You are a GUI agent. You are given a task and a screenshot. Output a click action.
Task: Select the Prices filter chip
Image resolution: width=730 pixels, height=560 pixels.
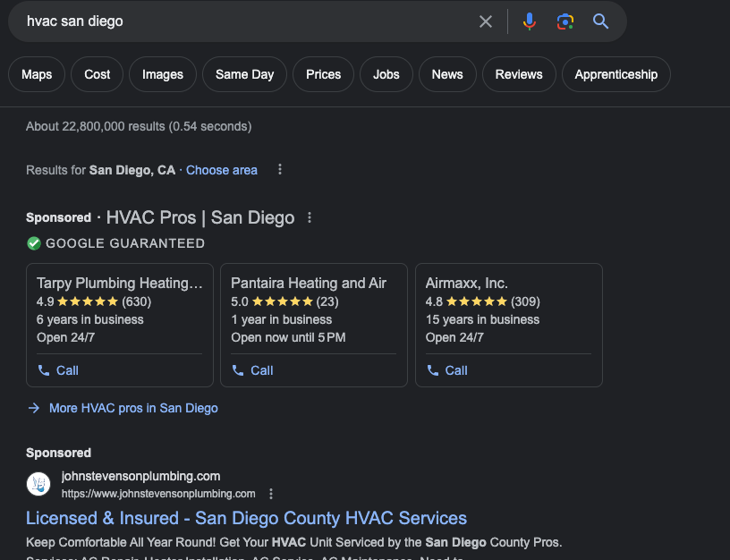(323, 74)
